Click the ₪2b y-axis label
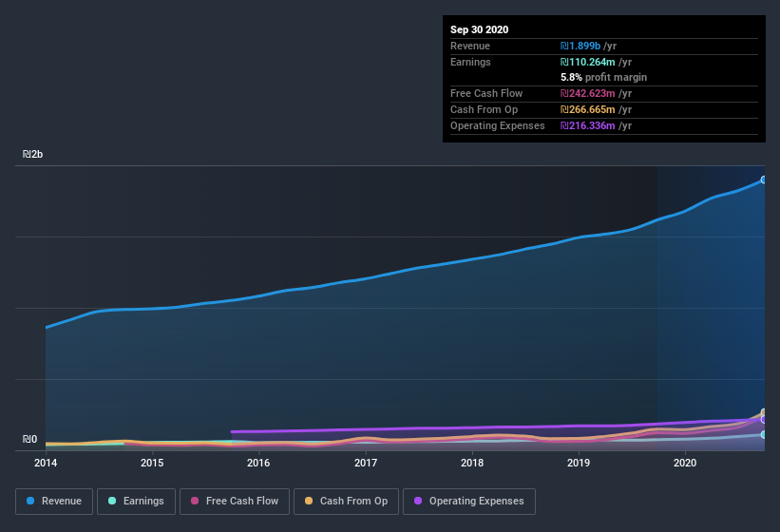 point(32,154)
